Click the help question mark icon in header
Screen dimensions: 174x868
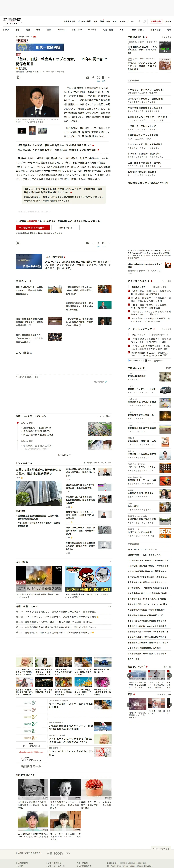pyautogui.click(x=144, y=21)
